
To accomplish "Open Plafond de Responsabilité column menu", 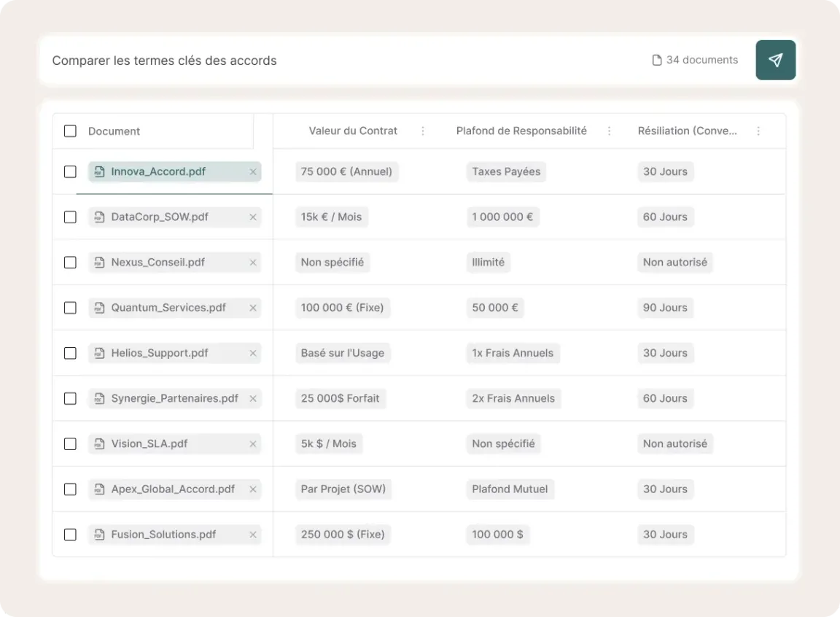I will pyautogui.click(x=610, y=131).
